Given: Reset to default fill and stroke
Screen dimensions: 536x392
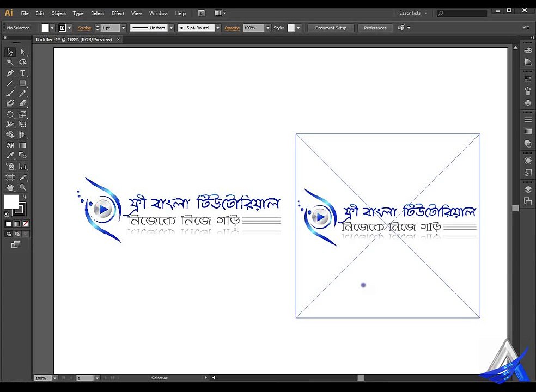Looking at the screenshot, I should (x=7, y=215).
